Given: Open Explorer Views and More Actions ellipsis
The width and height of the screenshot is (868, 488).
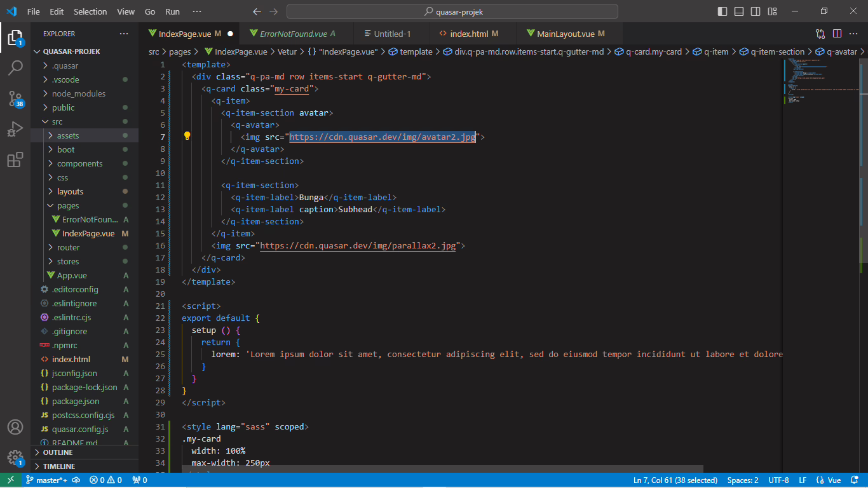Looking at the screenshot, I should 124,34.
